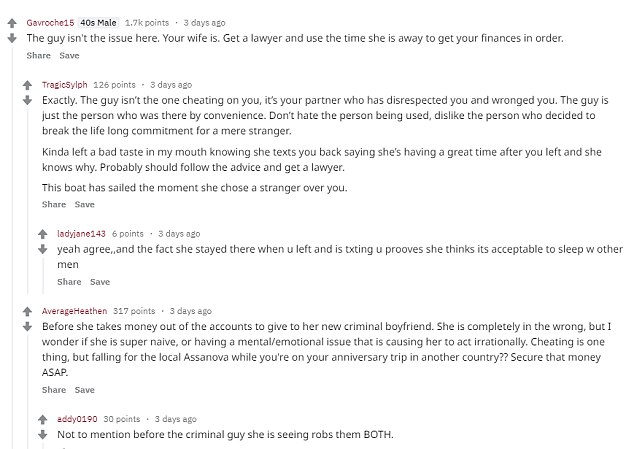Save TragicSylph's comment

pos(85,204)
